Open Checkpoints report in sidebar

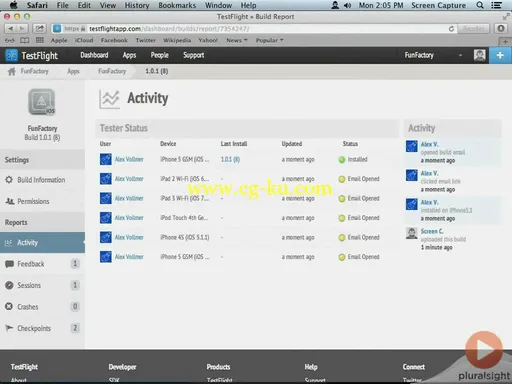click(42, 328)
